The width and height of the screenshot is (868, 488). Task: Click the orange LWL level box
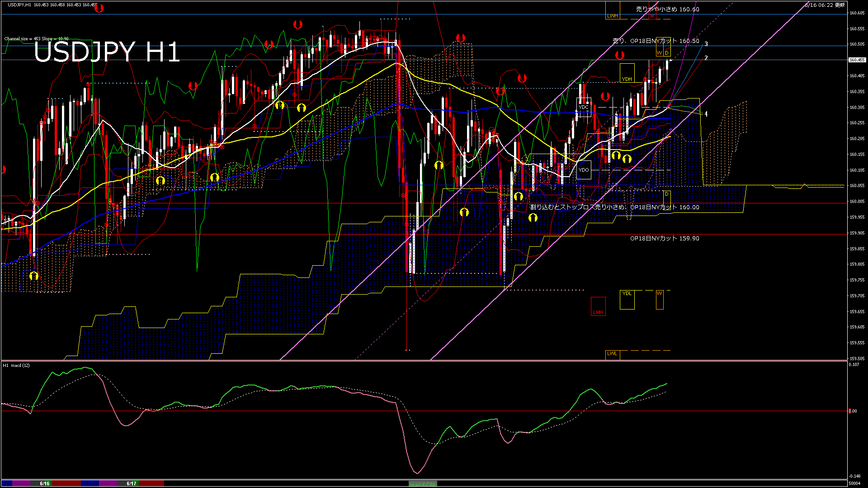[x=612, y=355]
